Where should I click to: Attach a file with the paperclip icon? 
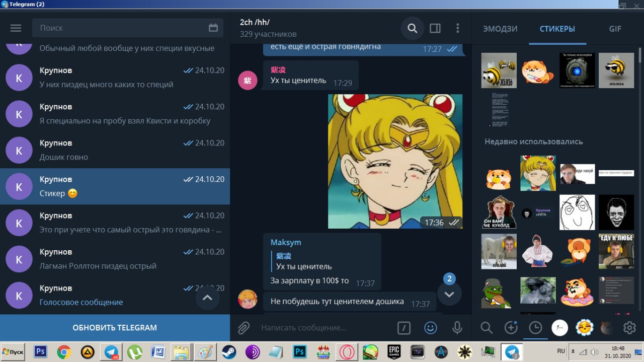244,328
